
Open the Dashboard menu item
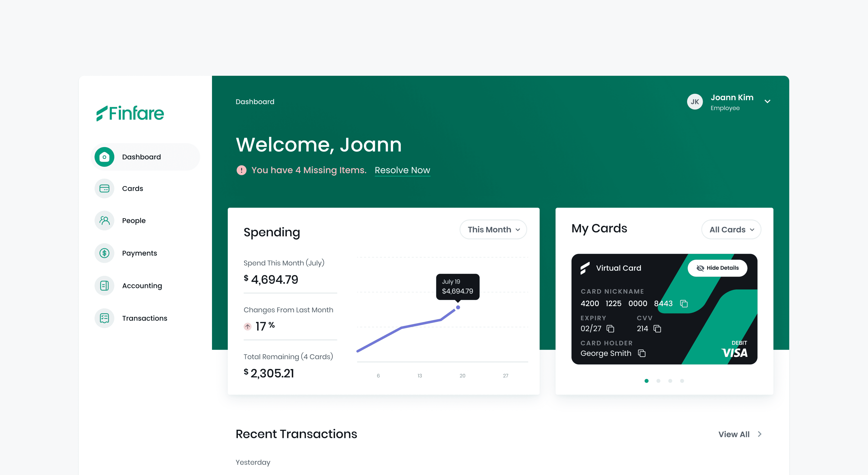click(145, 157)
